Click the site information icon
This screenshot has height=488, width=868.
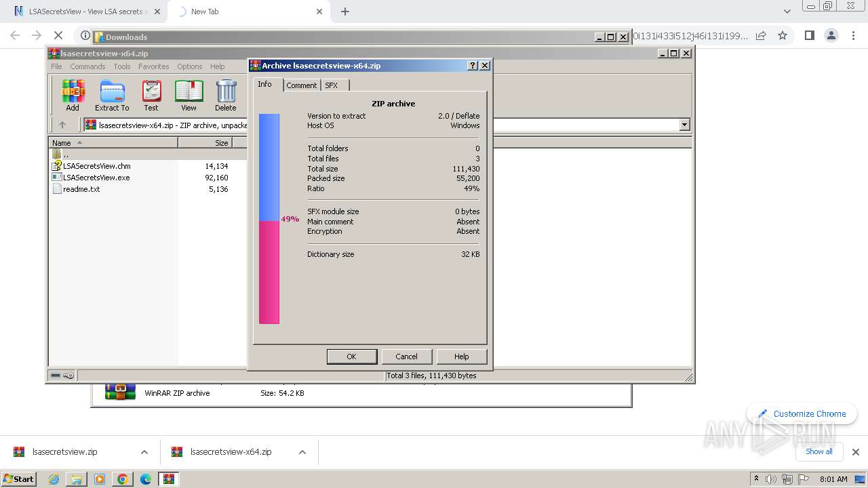(x=85, y=35)
